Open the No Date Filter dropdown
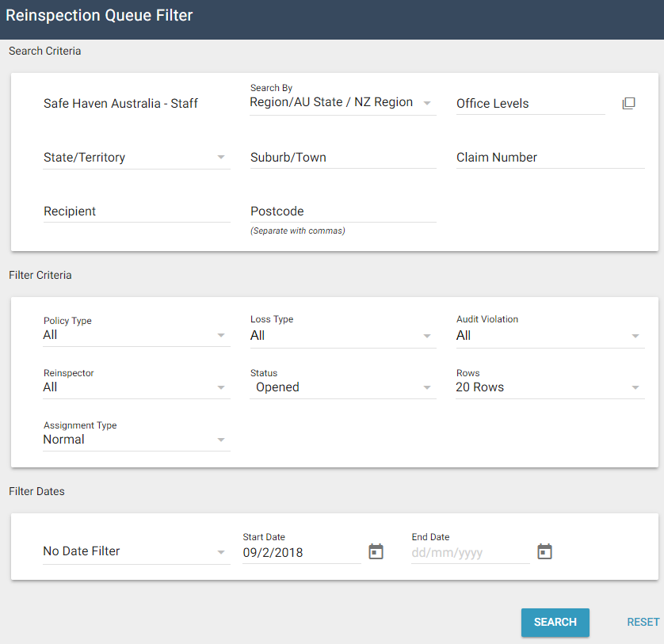 [135, 551]
